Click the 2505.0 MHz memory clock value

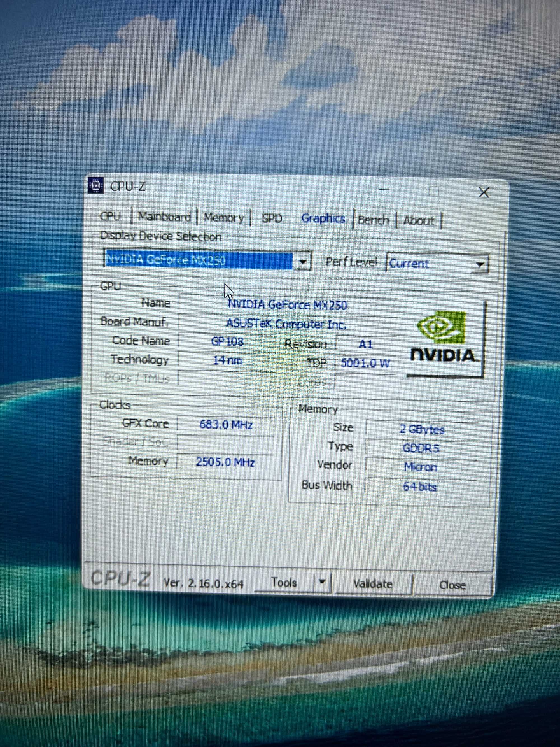coord(225,462)
